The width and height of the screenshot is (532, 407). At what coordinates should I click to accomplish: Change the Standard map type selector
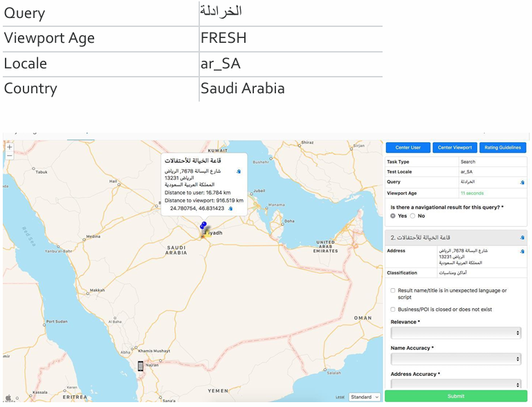[365, 397]
